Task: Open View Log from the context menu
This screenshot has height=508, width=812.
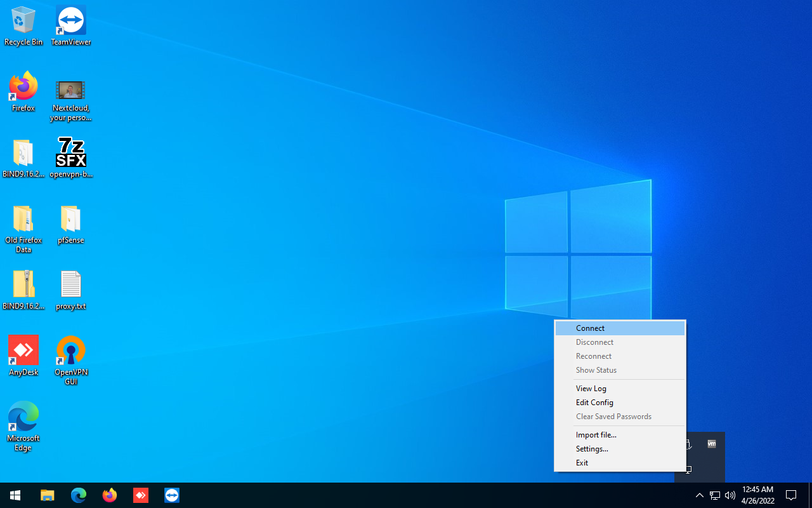Action: pyautogui.click(x=591, y=389)
